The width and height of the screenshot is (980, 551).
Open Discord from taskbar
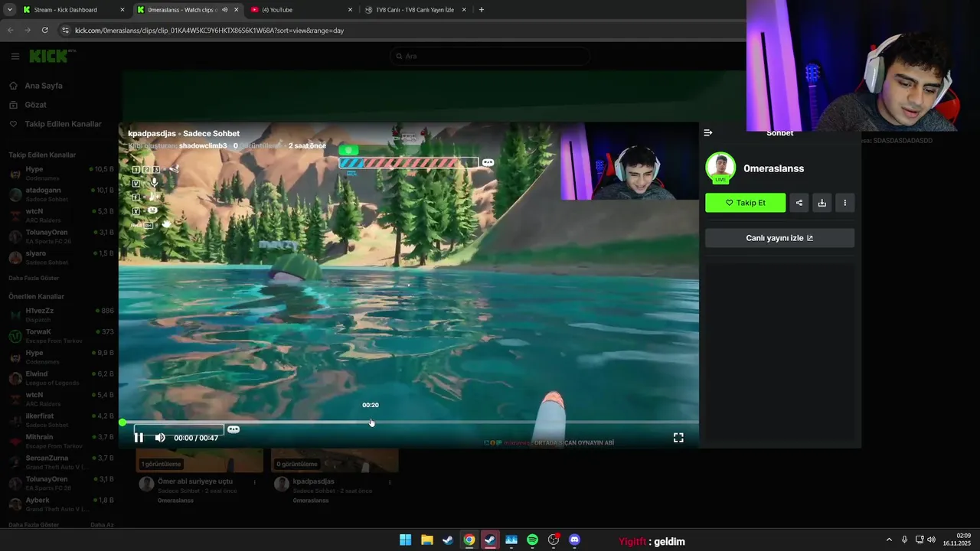(575, 540)
